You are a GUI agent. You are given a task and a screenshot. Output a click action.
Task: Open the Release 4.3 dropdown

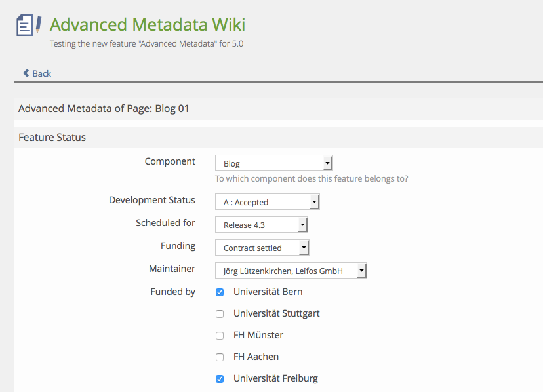pyautogui.click(x=262, y=225)
